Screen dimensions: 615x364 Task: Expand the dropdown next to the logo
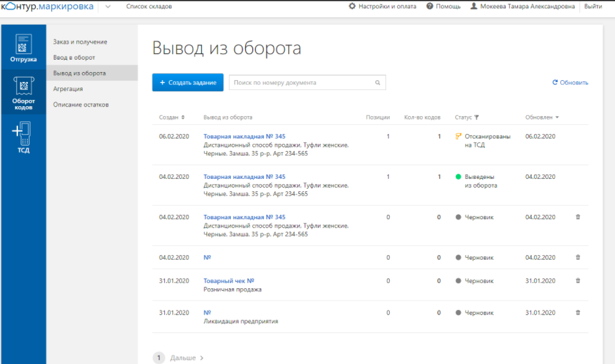(108, 7)
